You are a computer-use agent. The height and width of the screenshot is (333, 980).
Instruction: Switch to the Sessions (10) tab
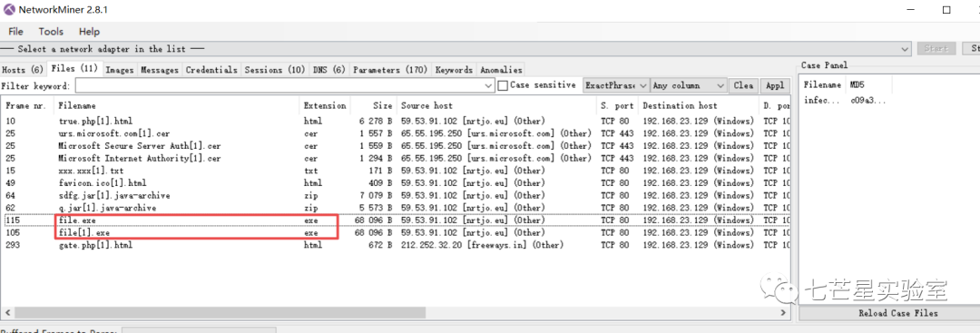pos(274,70)
